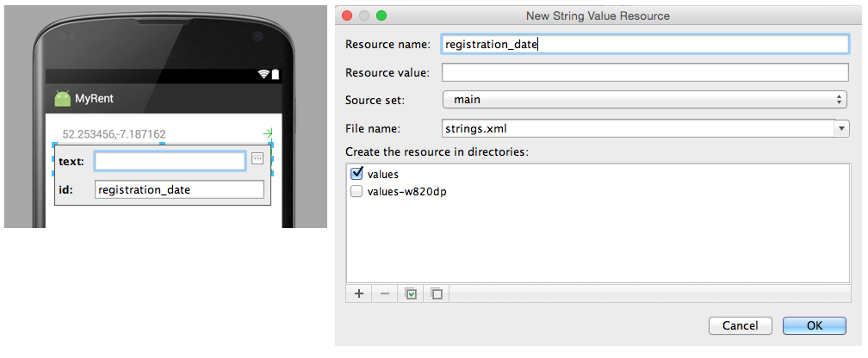The height and width of the screenshot is (358, 868).
Task: Select the id field containing registration_date
Action: (x=179, y=189)
